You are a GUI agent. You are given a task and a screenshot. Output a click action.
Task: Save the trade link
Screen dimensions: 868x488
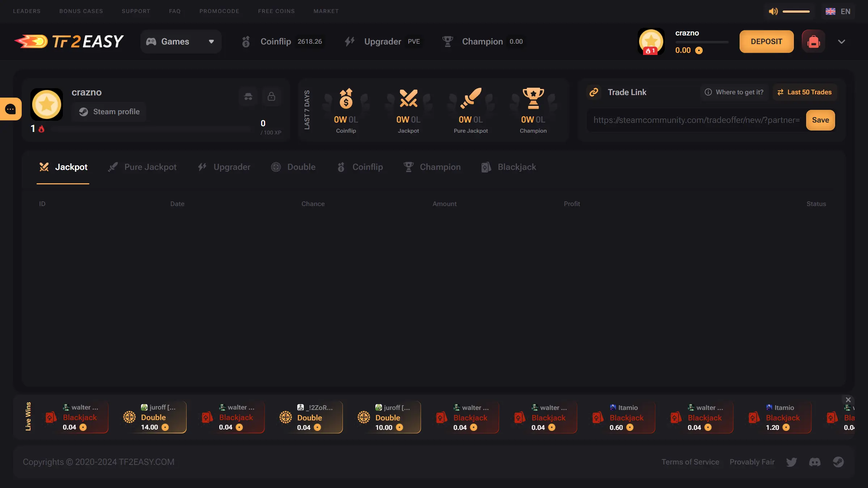[x=820, y=120]
